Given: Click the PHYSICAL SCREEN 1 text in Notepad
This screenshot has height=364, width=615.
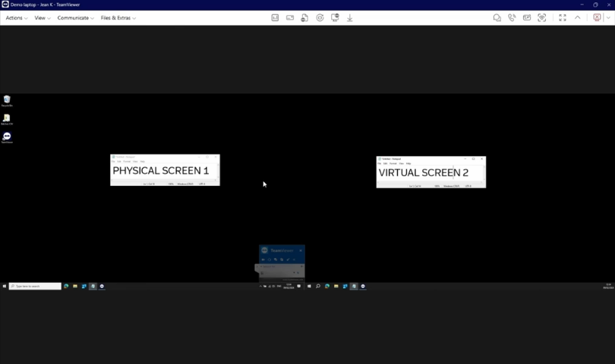Looking at the screenshot, I should click(x=161, y=171).
